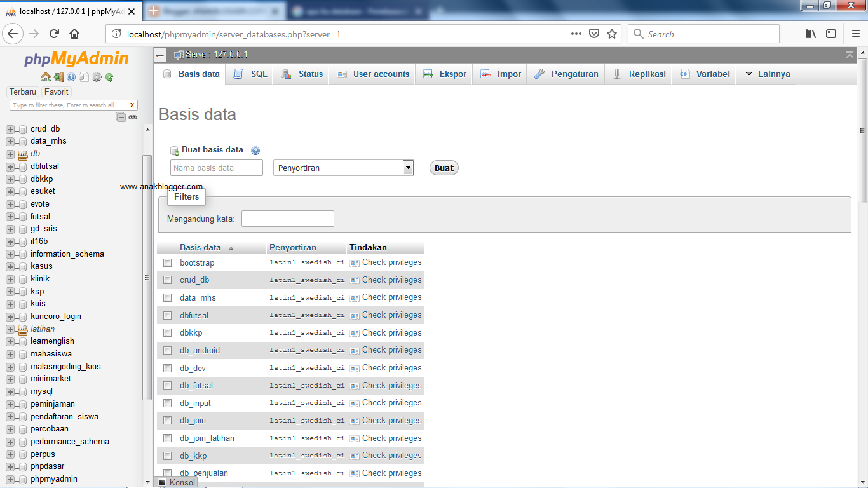This screenshot has width=868, height=488.
Task: Open navigation panel settings with the gear icon
Action: [97, 78]
